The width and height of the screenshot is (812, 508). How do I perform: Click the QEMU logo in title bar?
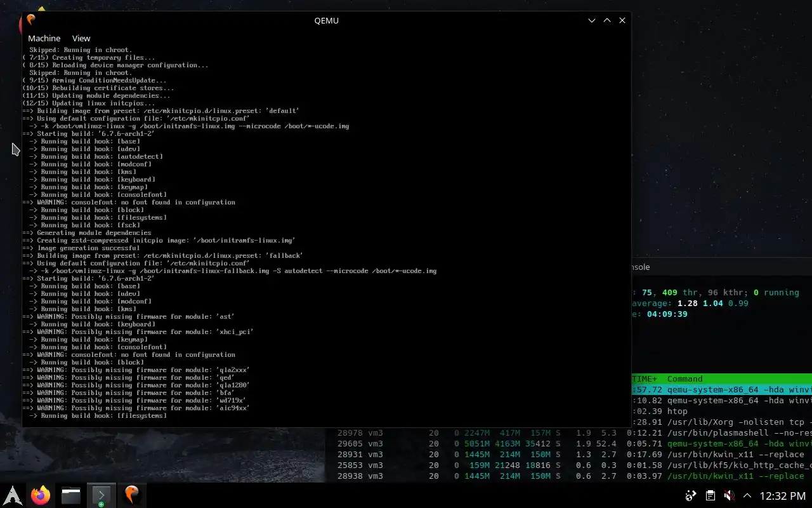click(x=30, y=20)
